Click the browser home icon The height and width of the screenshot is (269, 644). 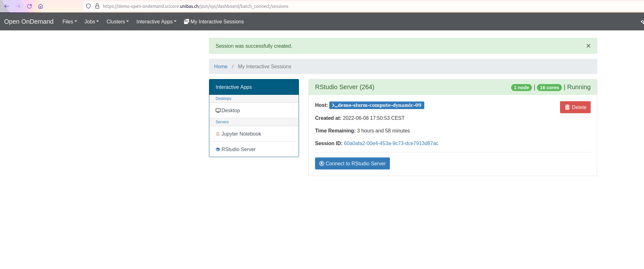click(x=40, y=6)
